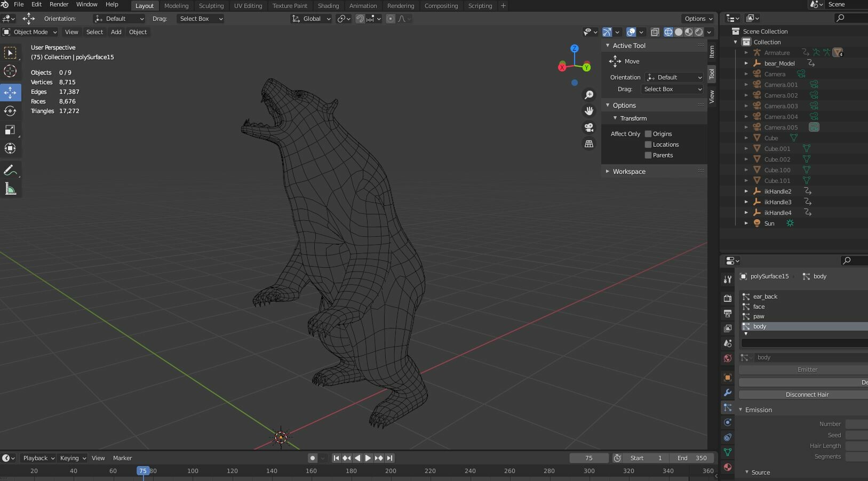Switch to the Sculpting workspace tab
This screenshot has height=481, width=868.
(x=211, y=6)
